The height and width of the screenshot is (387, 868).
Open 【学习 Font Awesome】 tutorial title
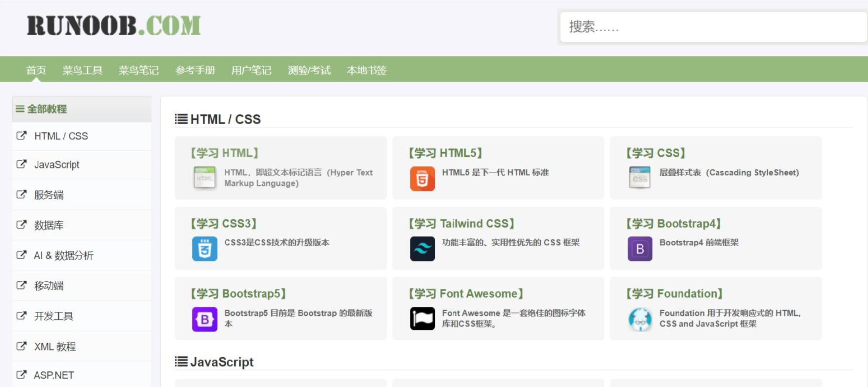pos(466,294)
